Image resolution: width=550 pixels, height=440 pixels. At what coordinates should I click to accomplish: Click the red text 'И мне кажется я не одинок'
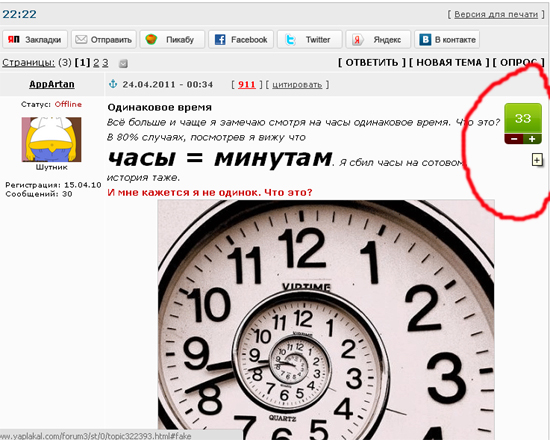[184, 192]
